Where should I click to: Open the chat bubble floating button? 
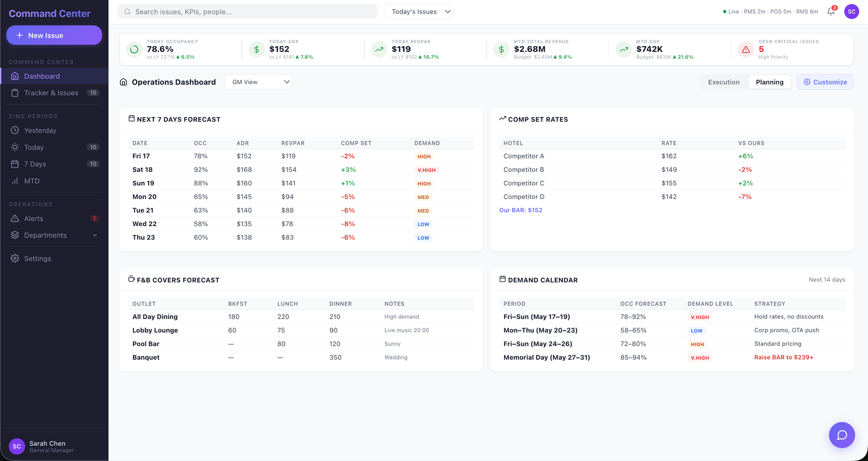point(842,435)
